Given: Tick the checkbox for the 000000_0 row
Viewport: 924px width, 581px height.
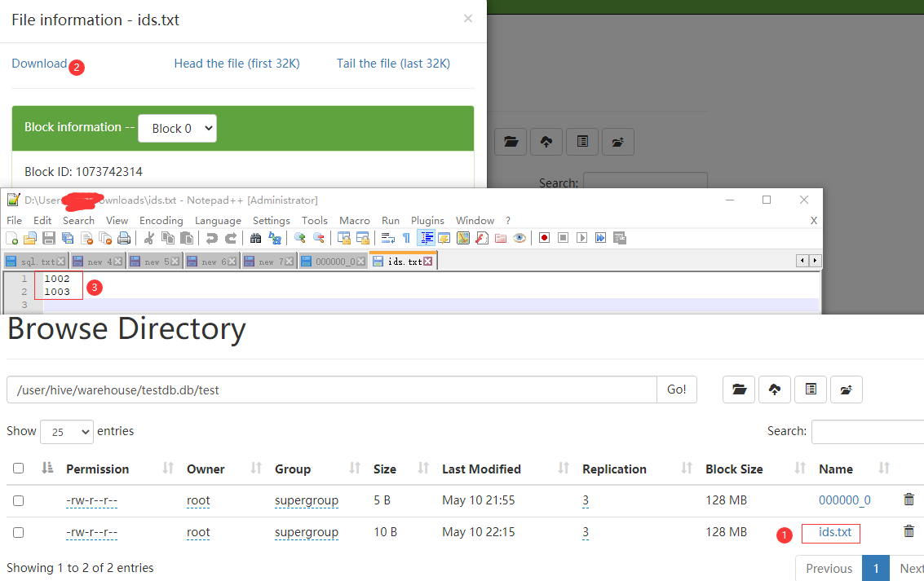Looking at the screenshot, I should tap(18, 500).
